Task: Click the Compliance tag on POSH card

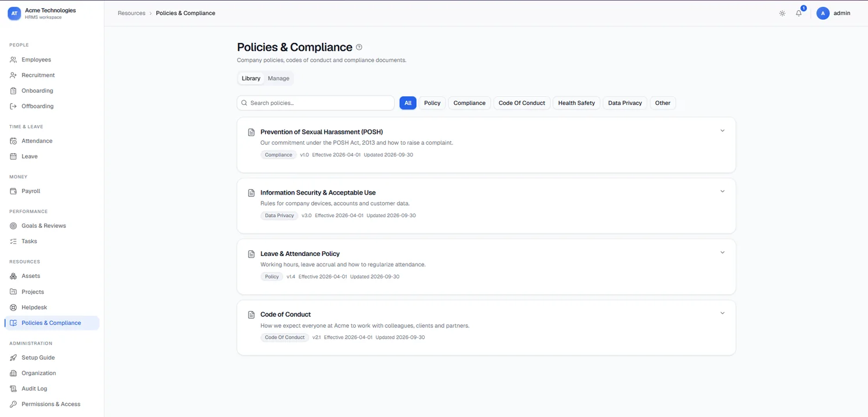Action: pyautogui.click(x=278, y=155)
